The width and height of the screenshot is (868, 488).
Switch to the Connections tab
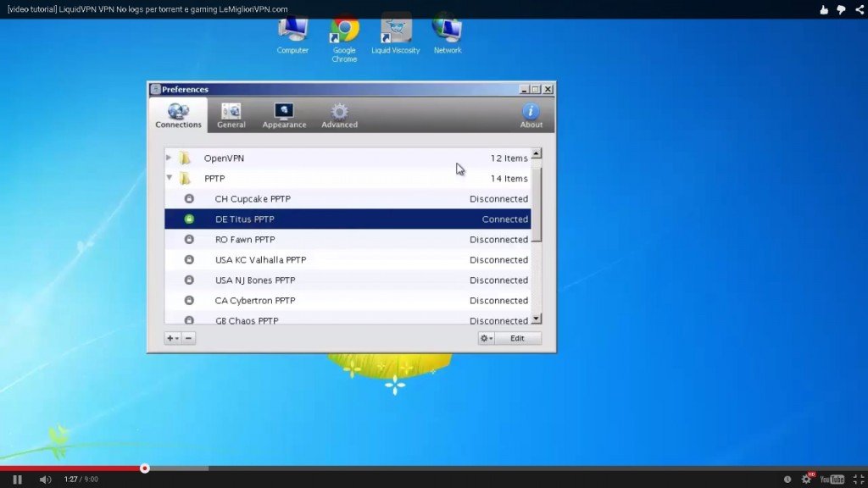178,115
